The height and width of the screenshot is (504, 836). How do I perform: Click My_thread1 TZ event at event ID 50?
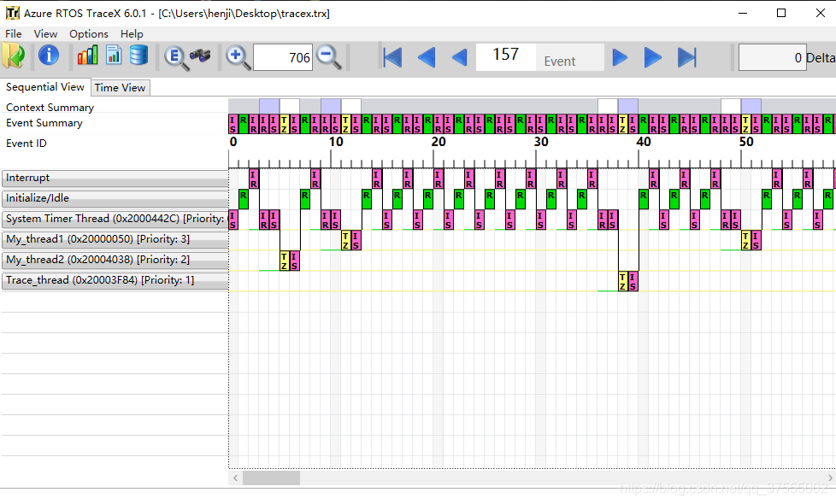click(746, 240)
